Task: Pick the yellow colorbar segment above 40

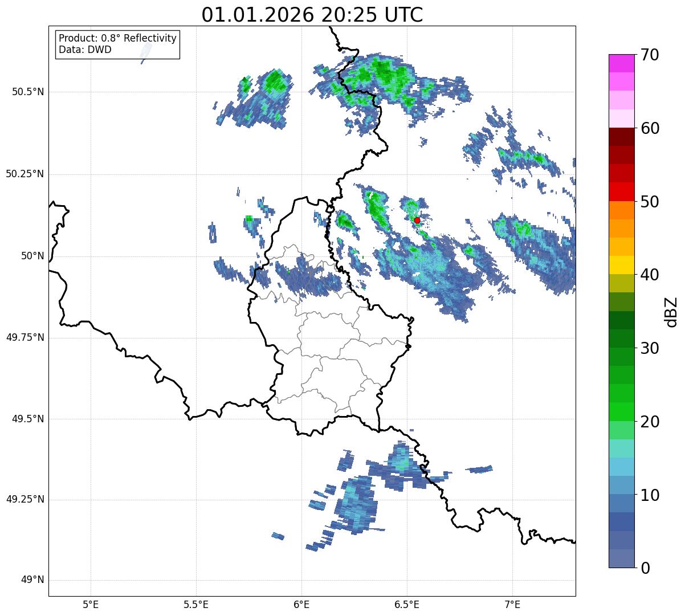Action: [x=621, y=265]
